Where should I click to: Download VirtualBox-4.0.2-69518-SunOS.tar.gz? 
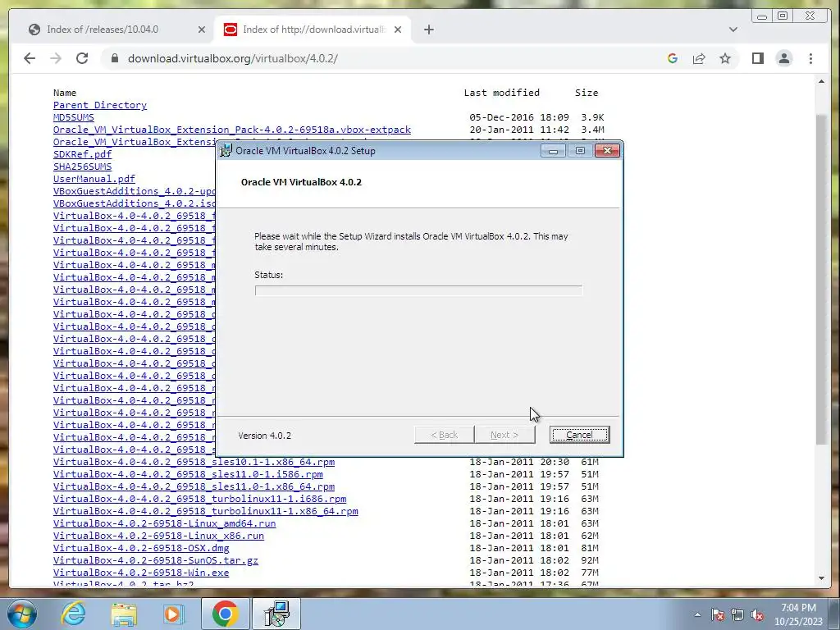point(155,560)
